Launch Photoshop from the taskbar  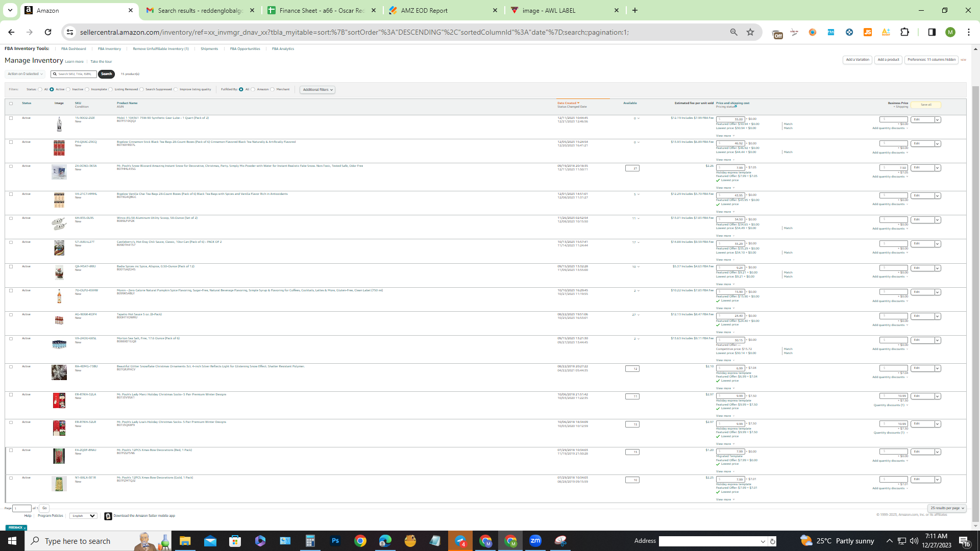pos(335,541)
